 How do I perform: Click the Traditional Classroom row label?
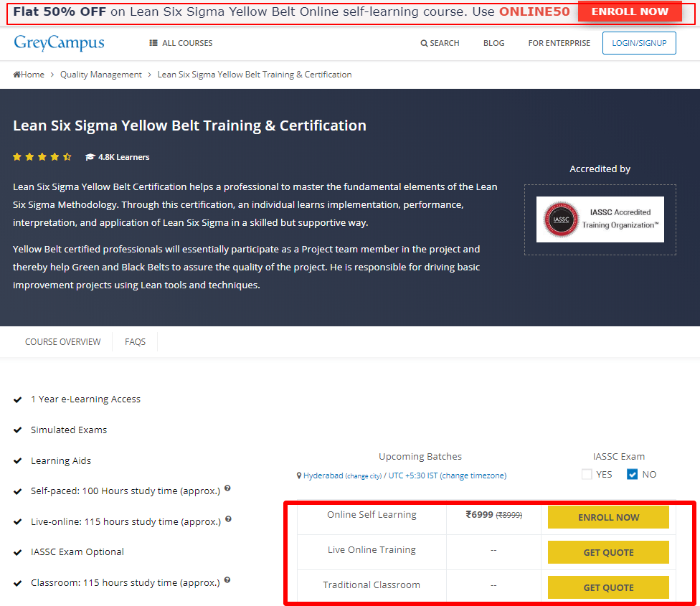[372, 585]
